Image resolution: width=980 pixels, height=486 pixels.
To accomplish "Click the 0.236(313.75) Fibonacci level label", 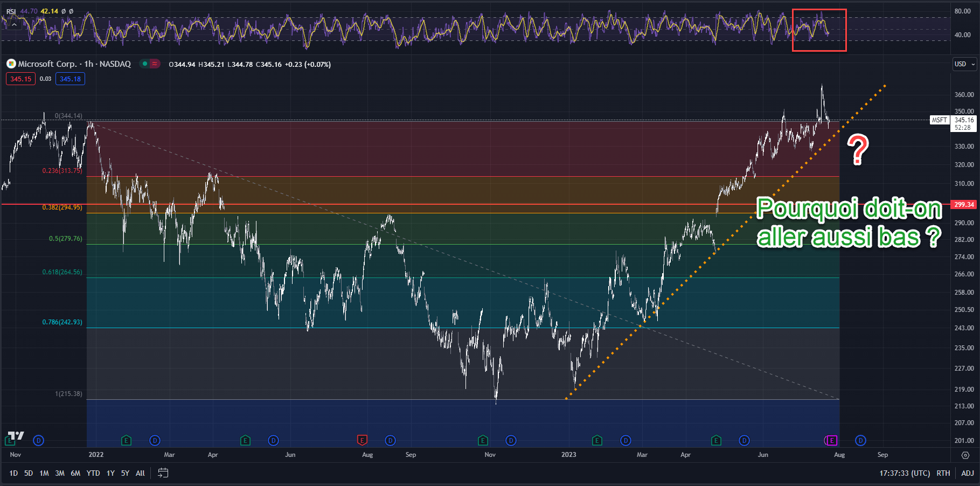I will tap(62, 171).
